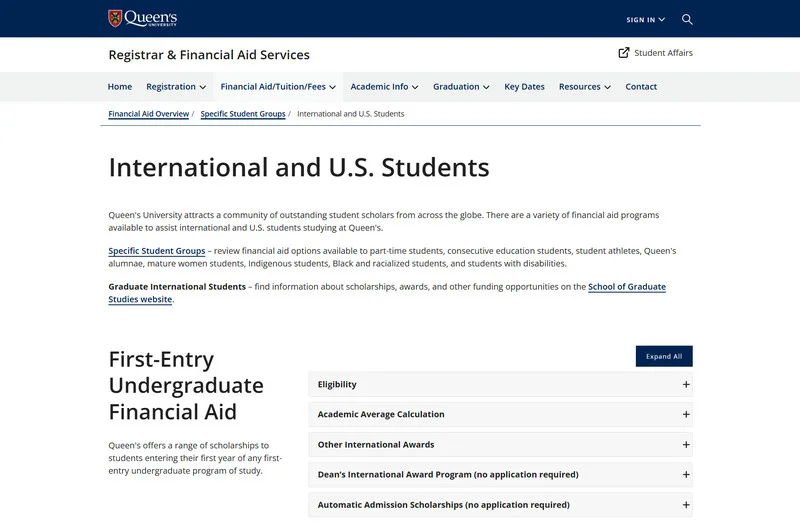The width and height of the screenshot is (800, 530).
Task: Click the Other International Awards plus icon
Action: click(686, 445)
